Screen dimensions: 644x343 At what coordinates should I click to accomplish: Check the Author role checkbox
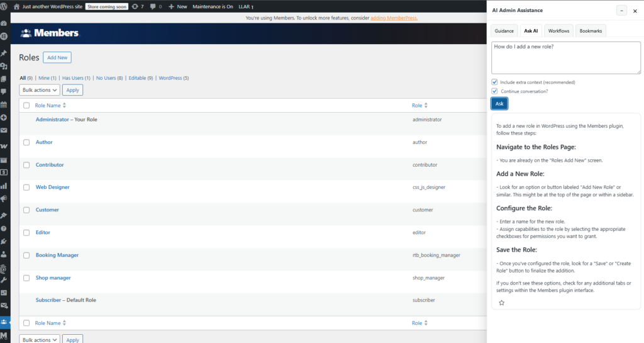26,142
